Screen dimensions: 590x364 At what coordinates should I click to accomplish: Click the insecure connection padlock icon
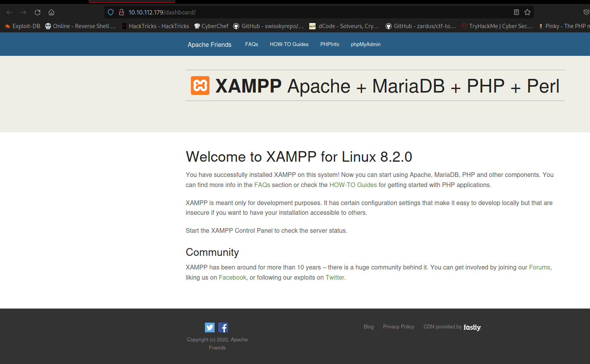click(122, 12)
